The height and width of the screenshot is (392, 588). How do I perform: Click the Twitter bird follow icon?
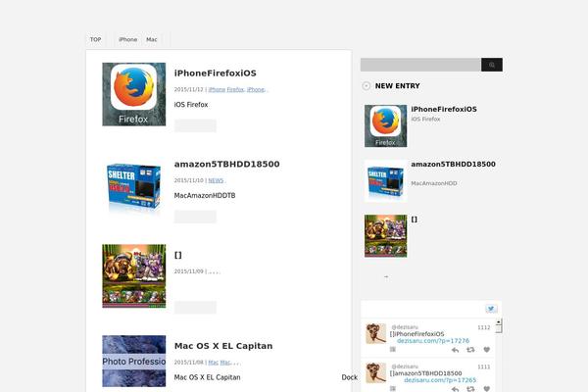click(492, 309)
